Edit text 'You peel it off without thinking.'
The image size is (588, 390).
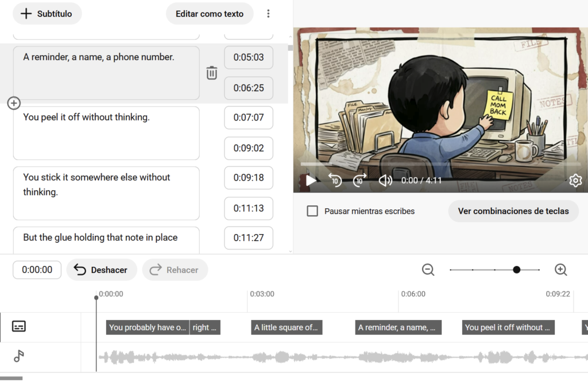pyautogui.click(x=106, y=133)
